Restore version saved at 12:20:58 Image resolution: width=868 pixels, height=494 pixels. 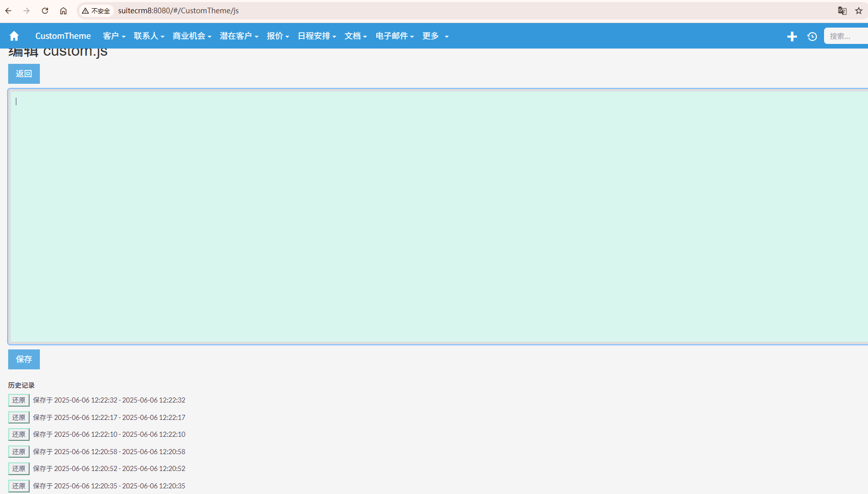[x=19, y=452]
